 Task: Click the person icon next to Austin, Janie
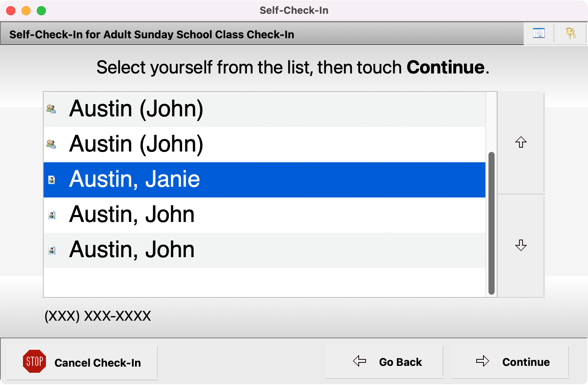coord(52,180)
